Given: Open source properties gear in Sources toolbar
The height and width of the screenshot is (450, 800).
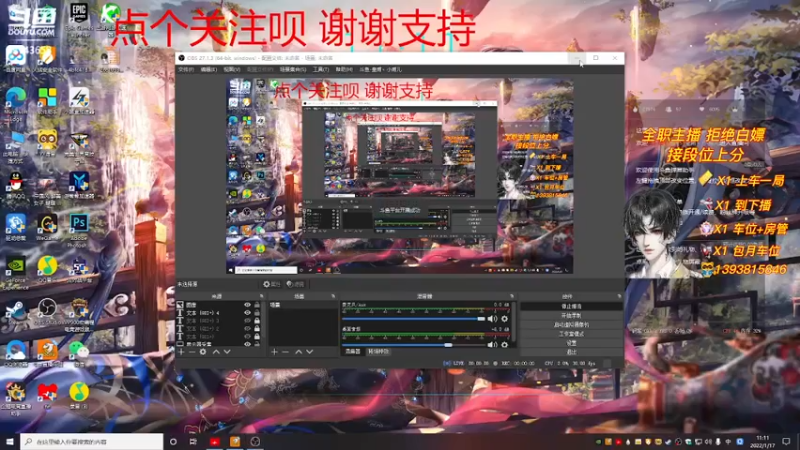Looking at the screenshot, I should (x=203, y=352).
